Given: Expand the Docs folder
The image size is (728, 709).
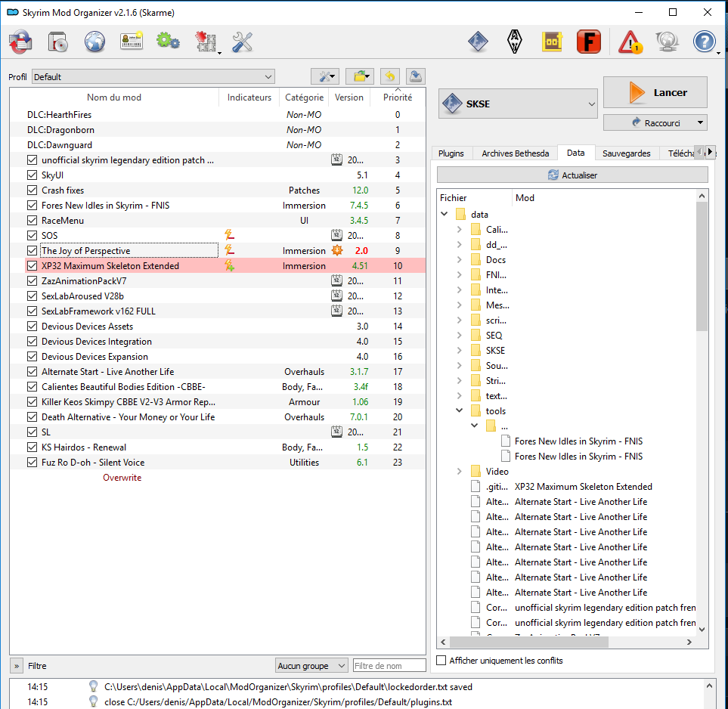Looking at the screenshot, I should pyautogui.click(x=459, y=259).
